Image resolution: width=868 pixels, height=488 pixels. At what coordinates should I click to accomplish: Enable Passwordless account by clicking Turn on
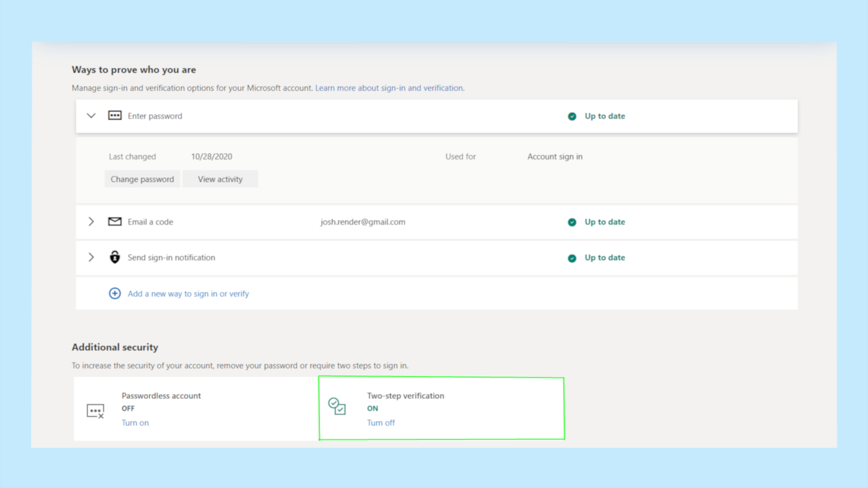[x=135, y=422]
